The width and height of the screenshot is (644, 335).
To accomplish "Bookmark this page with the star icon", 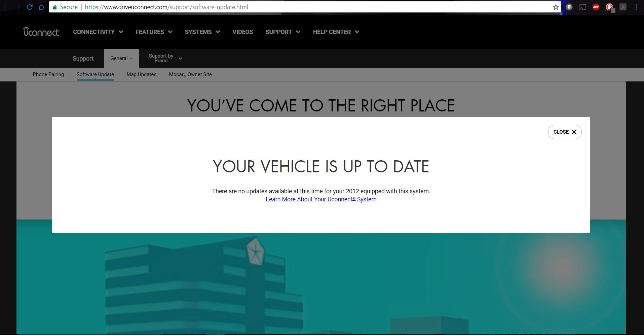I will click(556, 7).
